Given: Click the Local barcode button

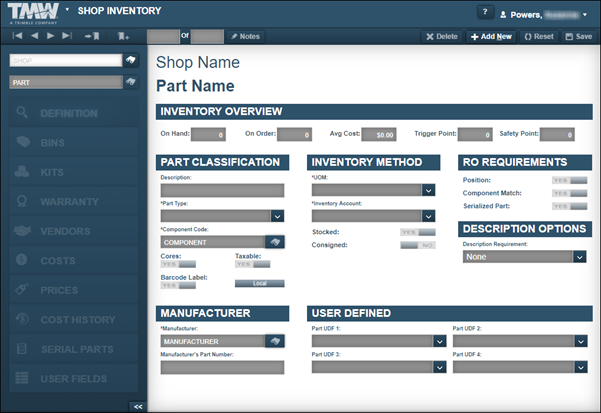Looking at the screenshot, I should pyautogui.click(x=259, y=283).
